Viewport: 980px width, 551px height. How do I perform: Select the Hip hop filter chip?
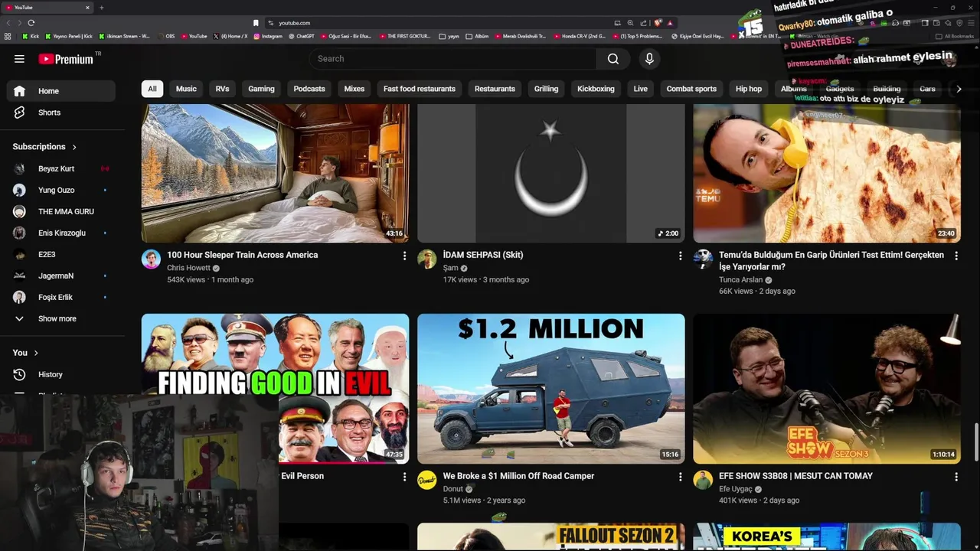pyautogui.click(x=749, y=89)
